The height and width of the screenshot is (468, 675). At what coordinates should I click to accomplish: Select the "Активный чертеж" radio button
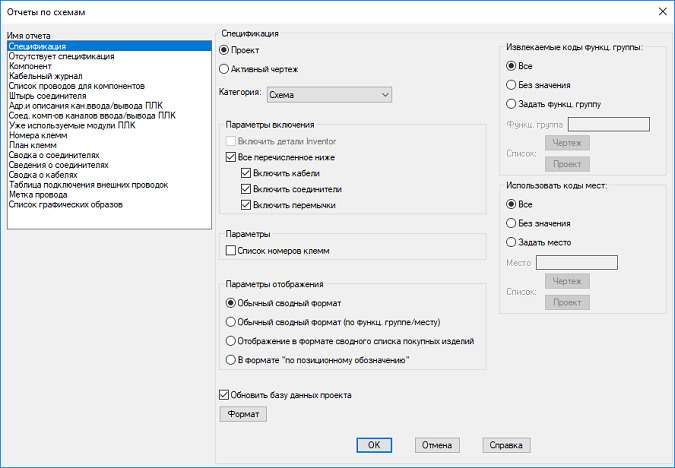[x=224, y=70]
